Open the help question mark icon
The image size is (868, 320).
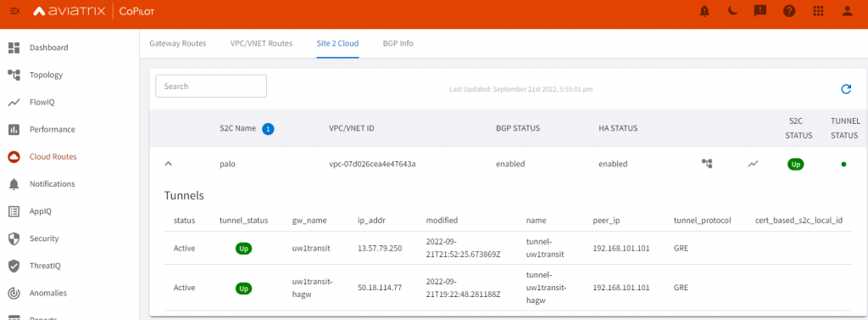coord(789,11)
